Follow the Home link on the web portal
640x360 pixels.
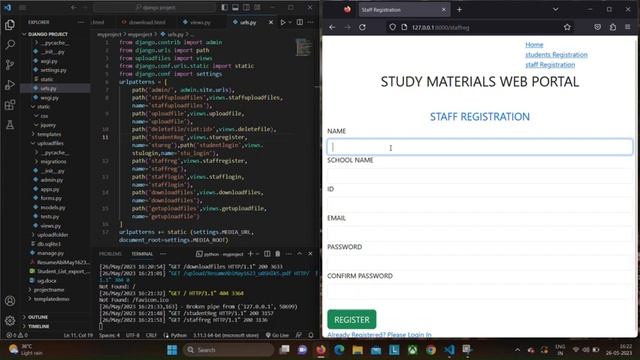(x=534, y=44)
